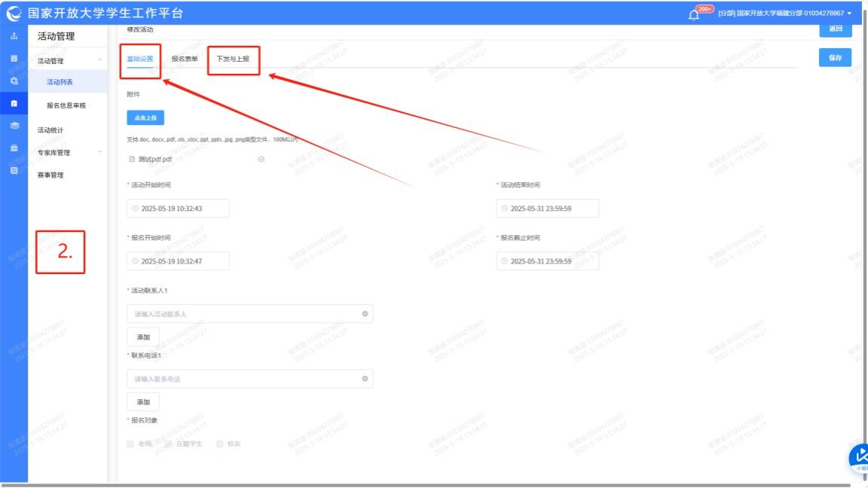Clear the 活动联系人 field with its X icon
The width and height of the screenshot is (868, 488).
click(x=365, y=314)
